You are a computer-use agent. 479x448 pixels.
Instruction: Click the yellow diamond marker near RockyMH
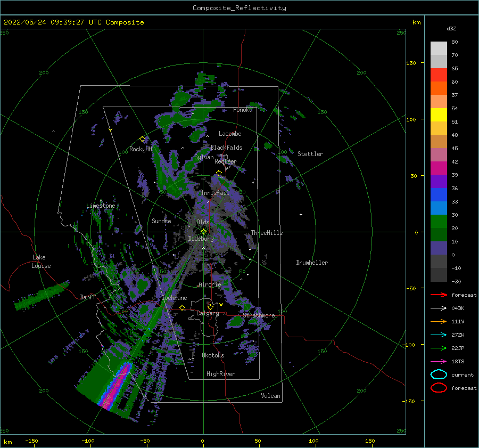pos(142,139)
